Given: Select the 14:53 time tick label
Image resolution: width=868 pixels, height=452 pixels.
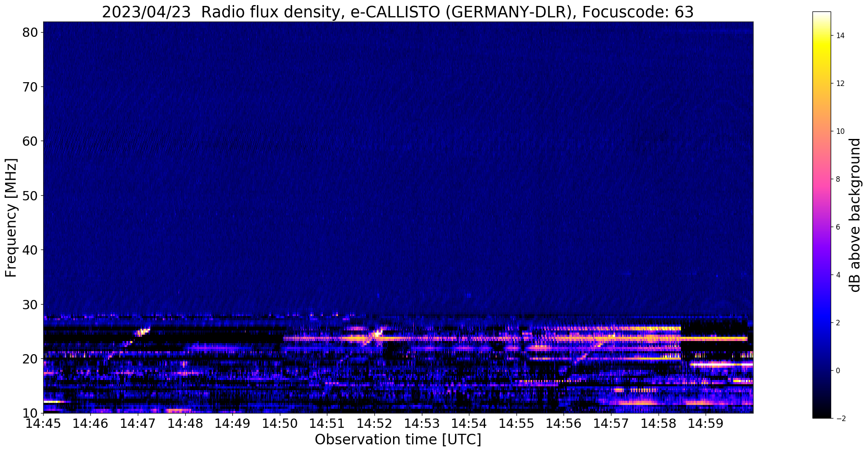Looking at the screenshot, I should coord(422,424).
